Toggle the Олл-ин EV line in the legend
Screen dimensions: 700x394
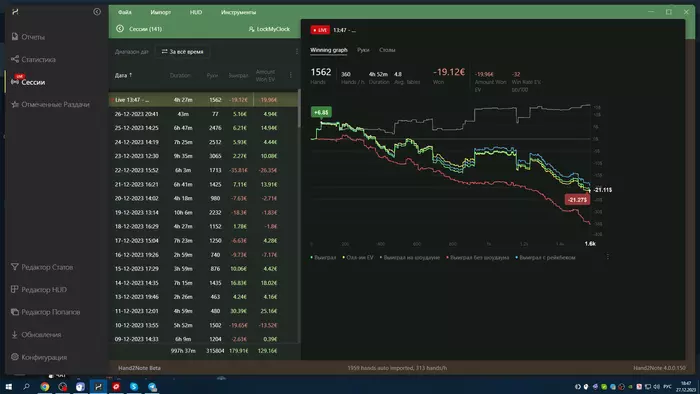pyautogui.click(x=358, y=257)
